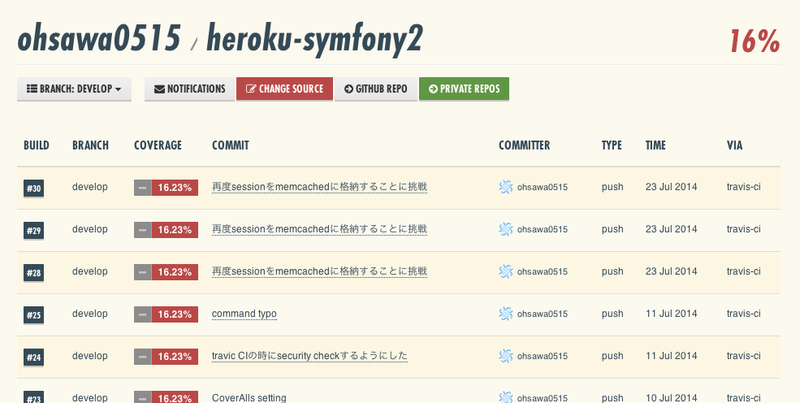The height and width of the screenshot is (403, 800).
Task: Click the ohsawa0515 owner title link
Action: coord(99,39)
